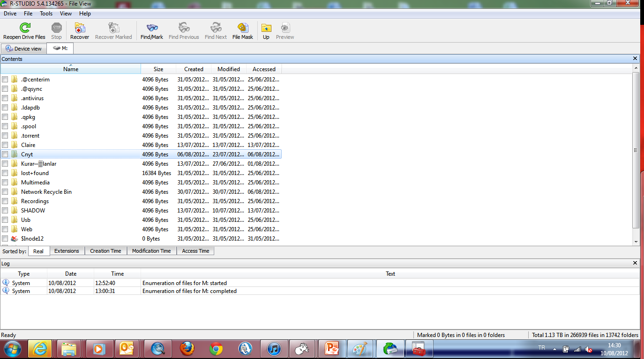Mark the Web folder checkbox

coord(5,229)
